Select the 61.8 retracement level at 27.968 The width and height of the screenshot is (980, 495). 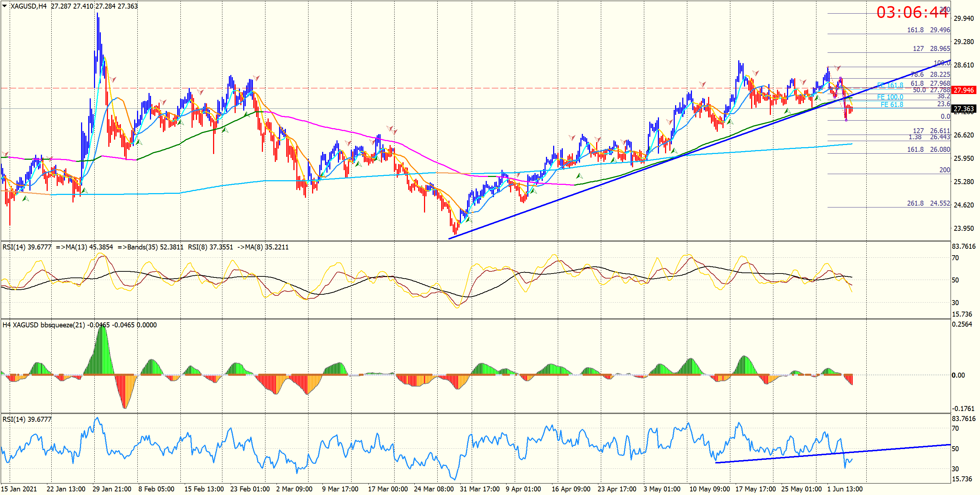[930, 83]
